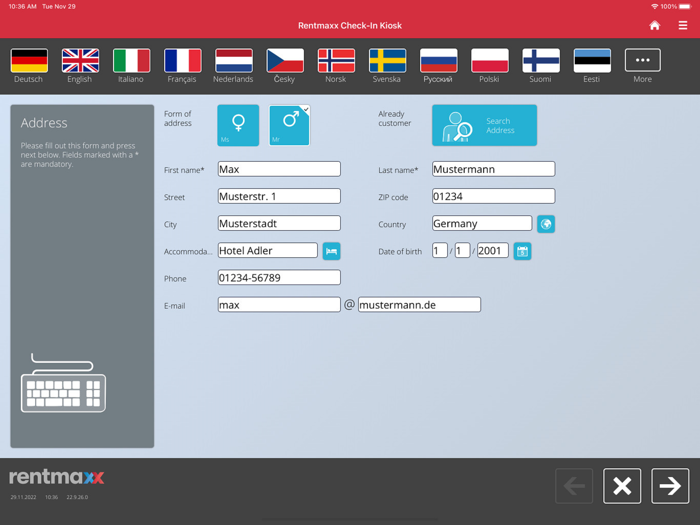The height and width of the screenshot is (525, 700).
Task: Choose the Polski flag
Action: click(x=490, y=61)
